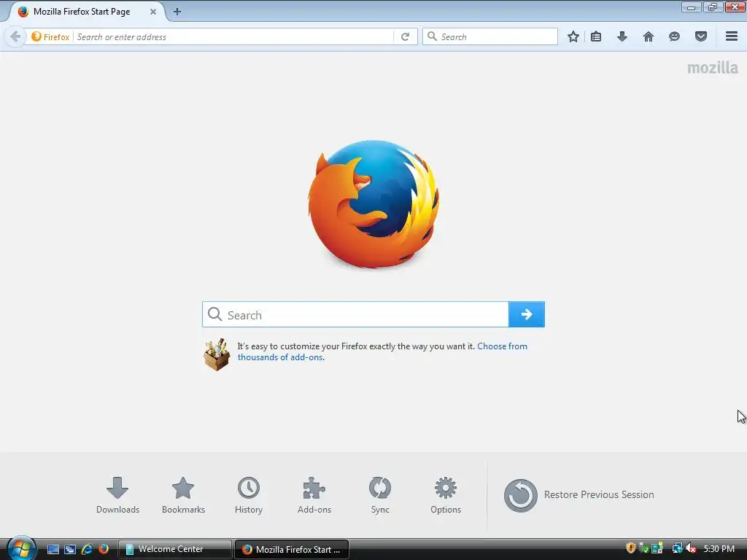Go to the home page icon
This screenshot has width=747, height=560.
649,36
